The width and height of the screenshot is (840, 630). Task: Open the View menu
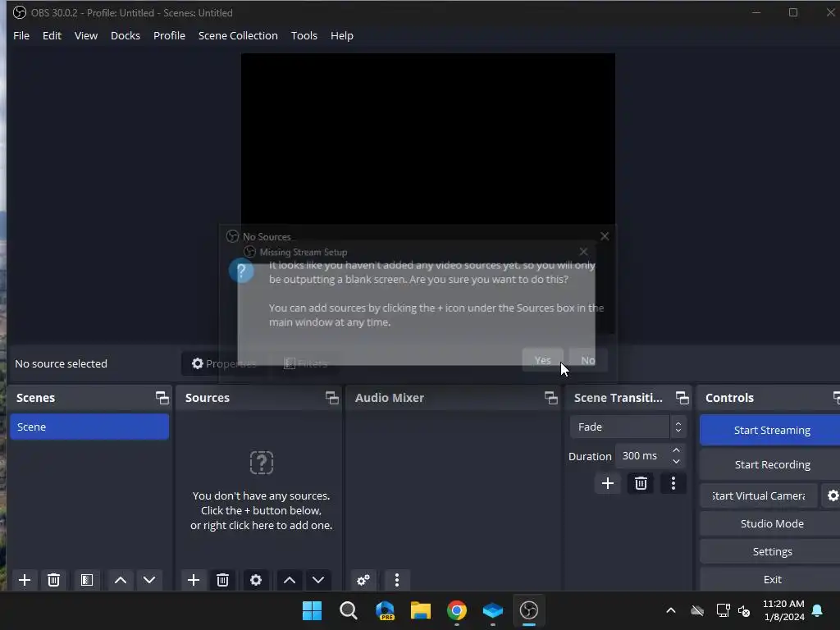click(85, 35)
